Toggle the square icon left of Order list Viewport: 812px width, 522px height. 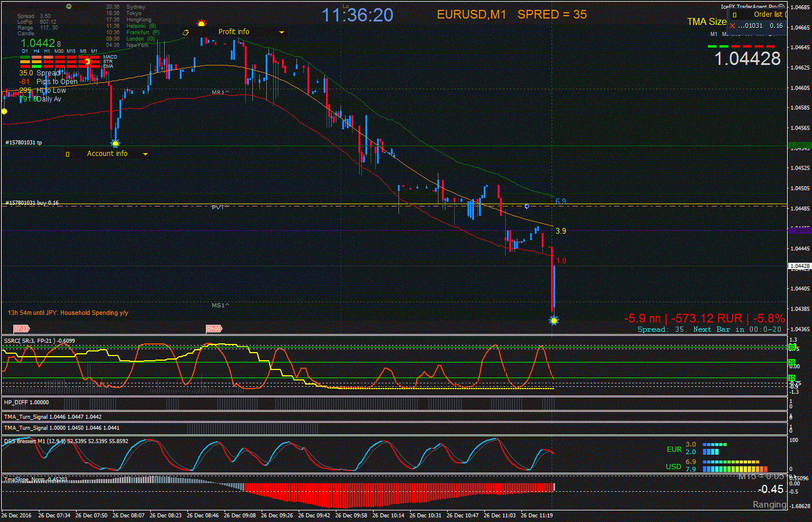pos(734,15)
